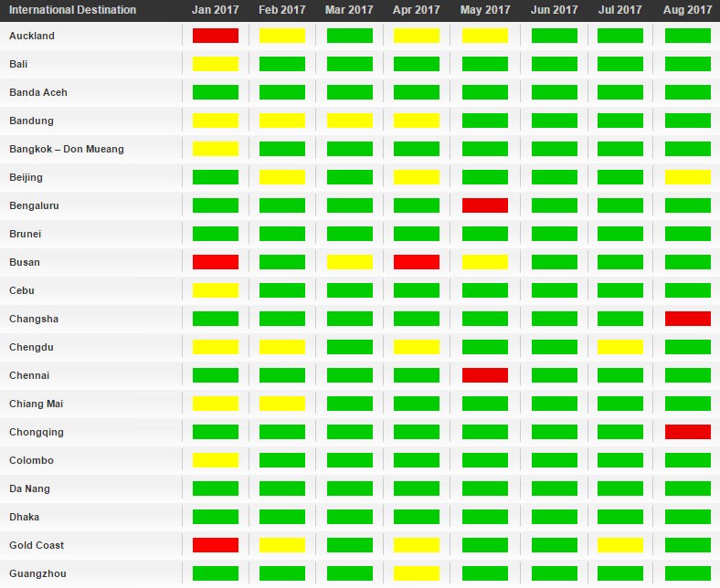Click the Bandung row label
Screen dimensions: 720x588
coord(31,121)
